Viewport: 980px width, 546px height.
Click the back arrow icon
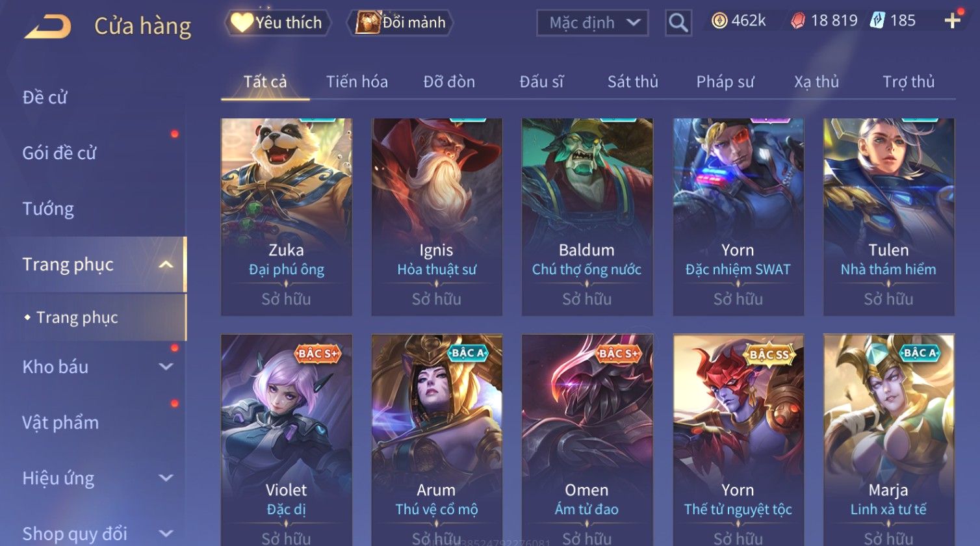point(47,27)
